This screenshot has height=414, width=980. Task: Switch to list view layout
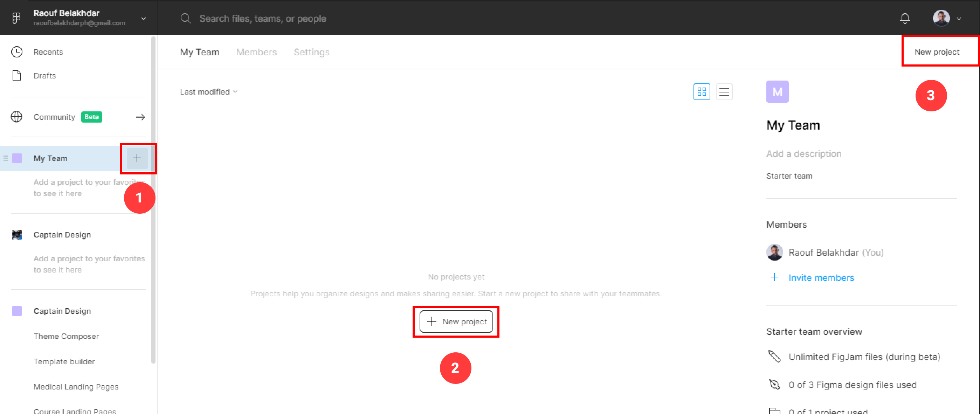click(x=724, y=92)
